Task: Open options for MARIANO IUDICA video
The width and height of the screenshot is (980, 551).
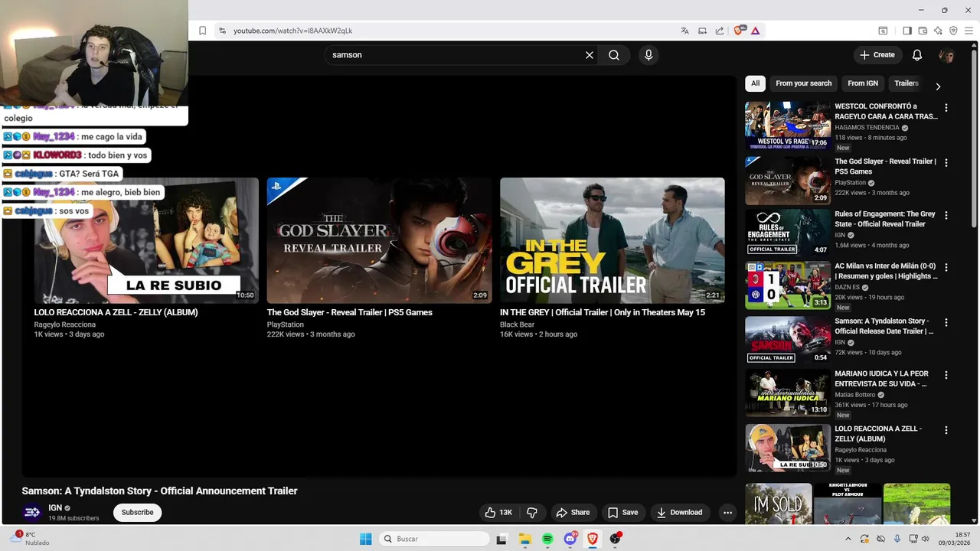Action: coord(946,376)
